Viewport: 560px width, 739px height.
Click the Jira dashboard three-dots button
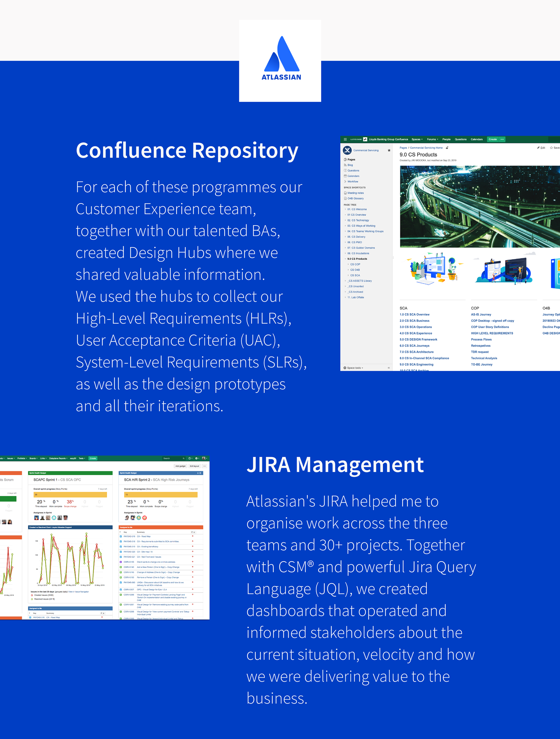[204, 466]
